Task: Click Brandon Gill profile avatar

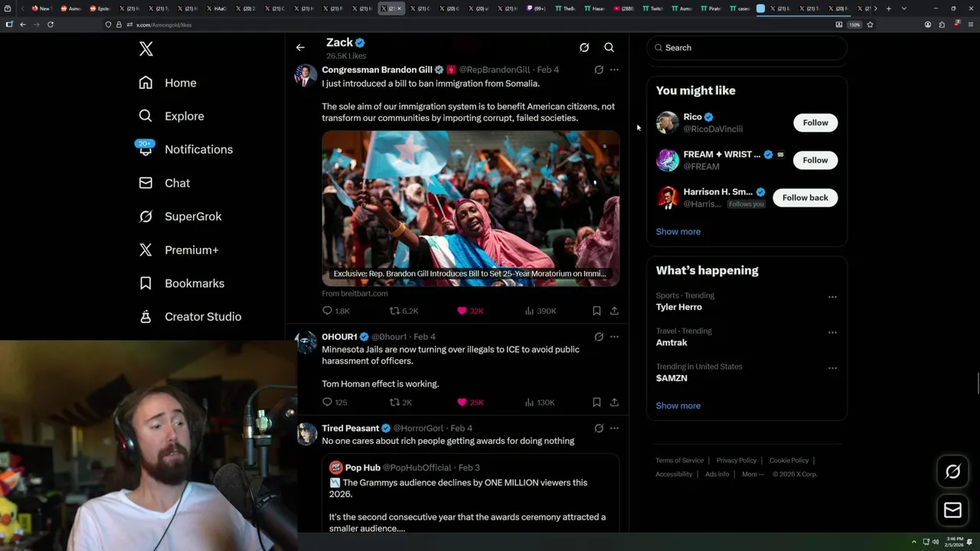Action: [305, 75]
